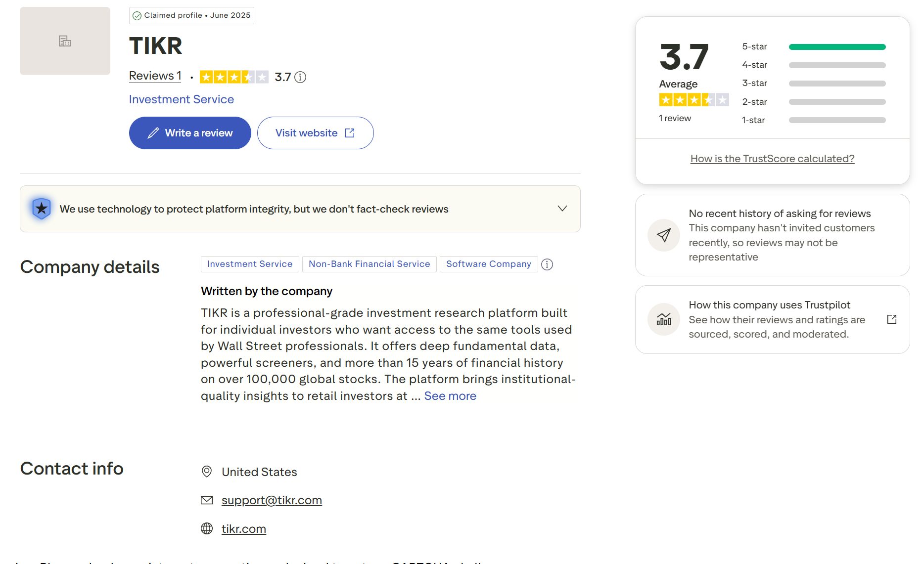Click the bar chart Trustpilot usage icon
Viewport: 924px width, 564px height.
[664, 319]
